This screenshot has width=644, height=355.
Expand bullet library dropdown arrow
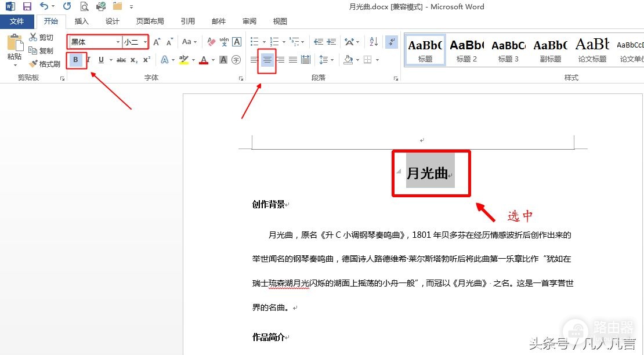point(264,41)
